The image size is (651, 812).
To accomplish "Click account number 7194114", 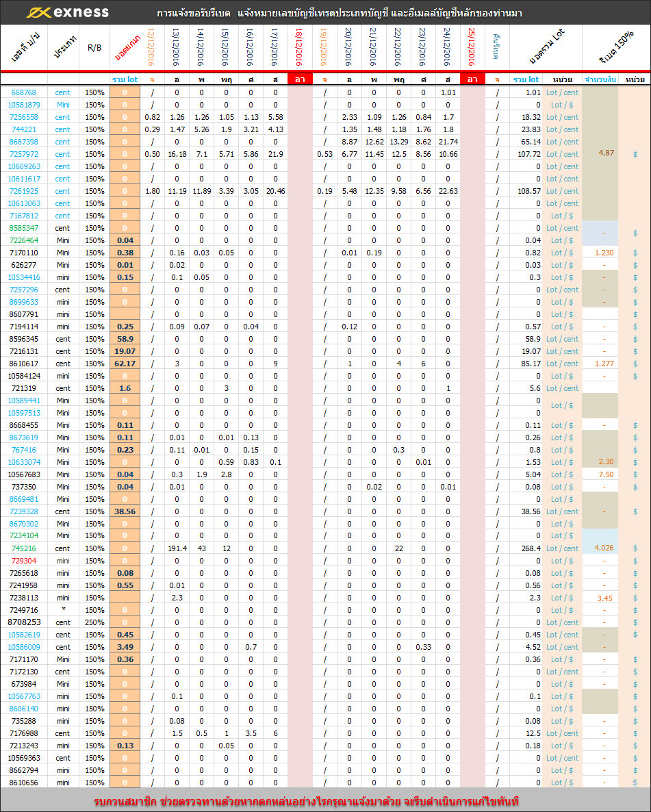I will pyautogui.click(x=24, y=327).
